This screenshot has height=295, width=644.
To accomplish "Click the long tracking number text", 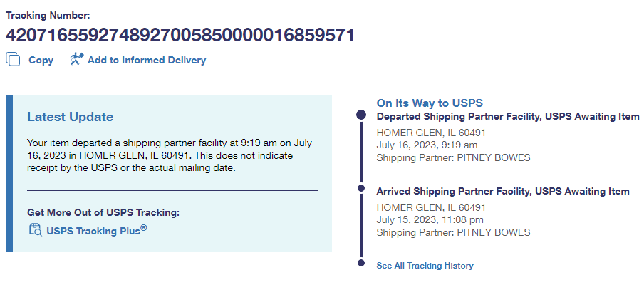I will [180, 36].
